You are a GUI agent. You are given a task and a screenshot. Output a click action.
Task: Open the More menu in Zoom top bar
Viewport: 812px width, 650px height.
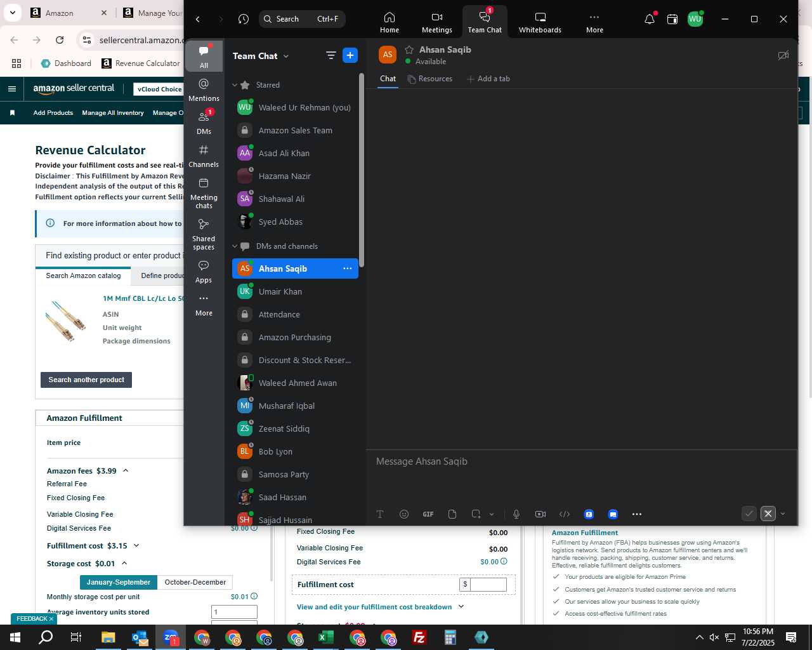594,22
